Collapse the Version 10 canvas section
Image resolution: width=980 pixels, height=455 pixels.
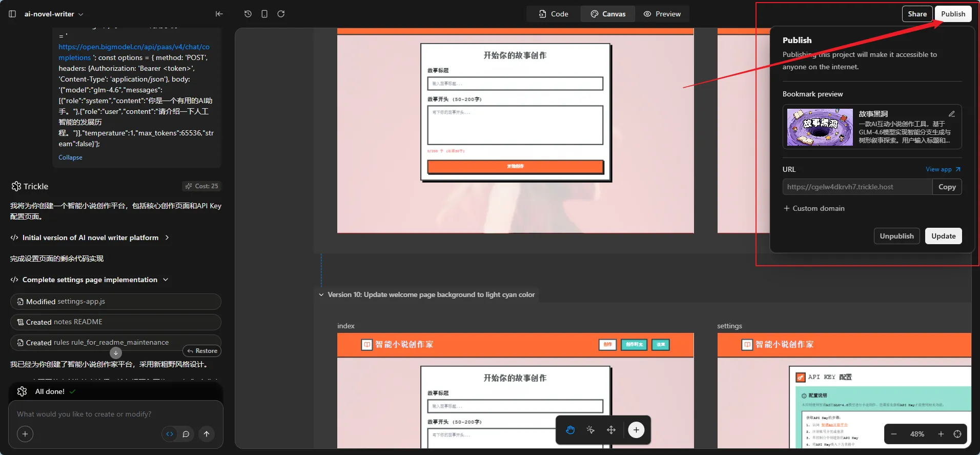[321, 295]
